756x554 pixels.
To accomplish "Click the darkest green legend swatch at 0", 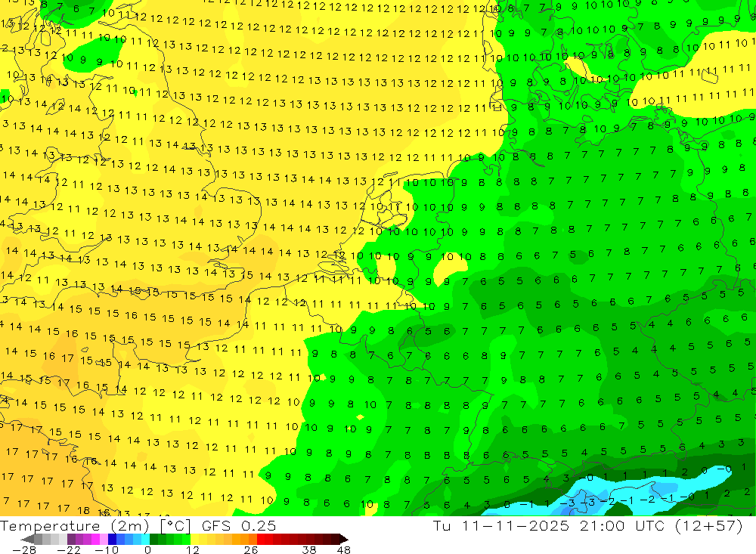I will click(x=153, y=540).
